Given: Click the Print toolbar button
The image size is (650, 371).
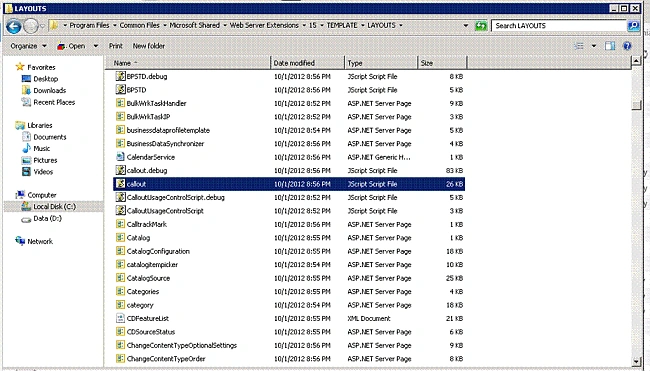Looking at the screenshot, I should (116, 46).
